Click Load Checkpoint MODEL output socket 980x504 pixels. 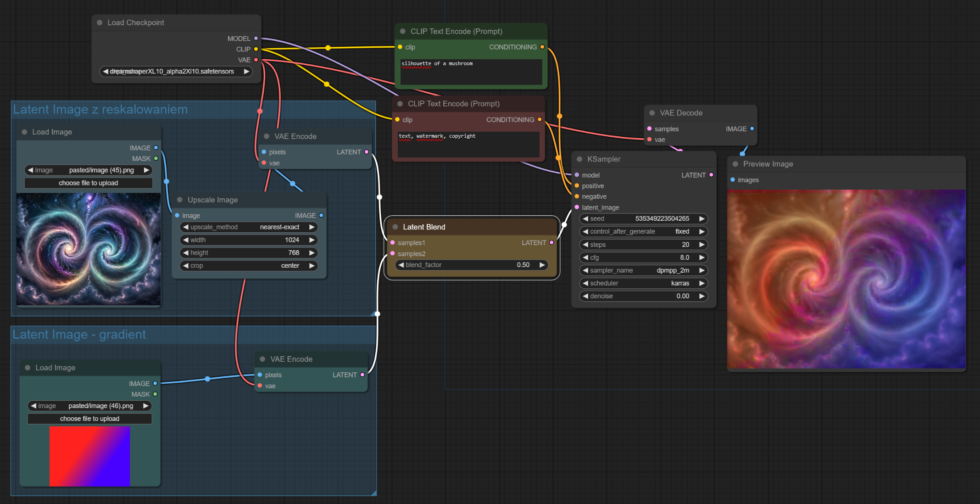tap(256, 39)
